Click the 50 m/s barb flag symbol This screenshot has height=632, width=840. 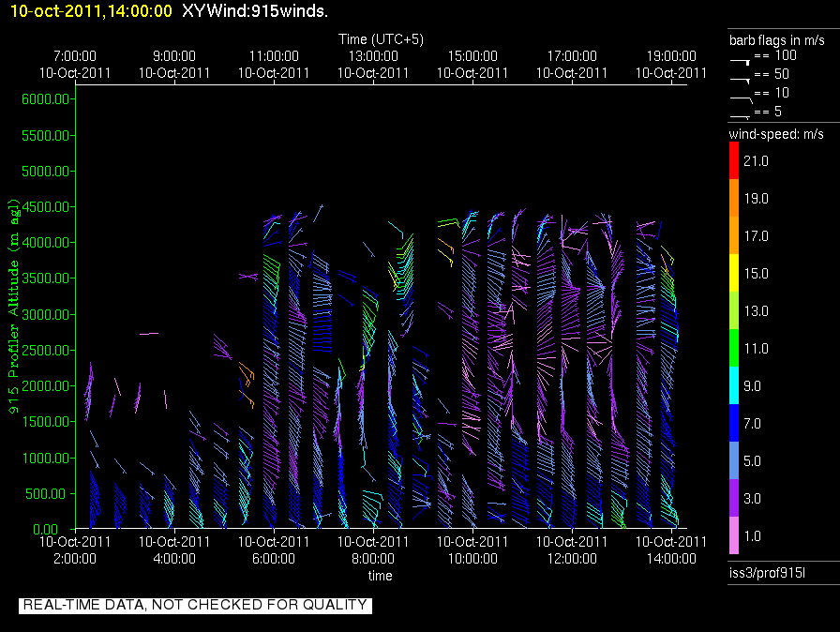click(740, 81)
